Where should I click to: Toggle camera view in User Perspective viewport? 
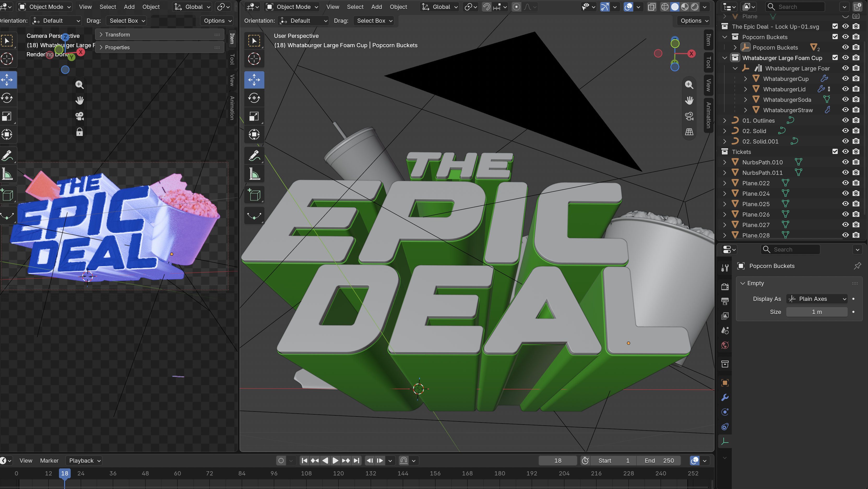[x=689, y=116]
